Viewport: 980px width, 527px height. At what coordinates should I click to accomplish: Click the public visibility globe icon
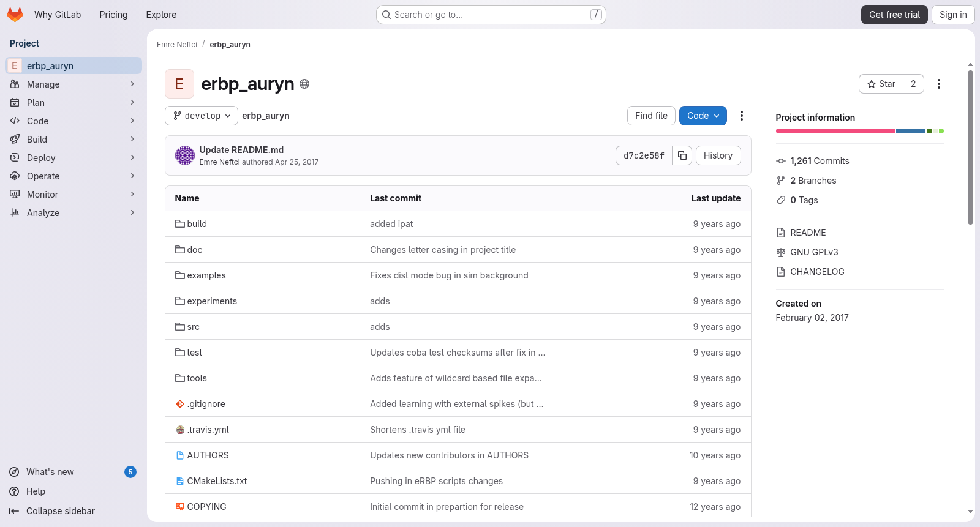[x=304, y=84]
